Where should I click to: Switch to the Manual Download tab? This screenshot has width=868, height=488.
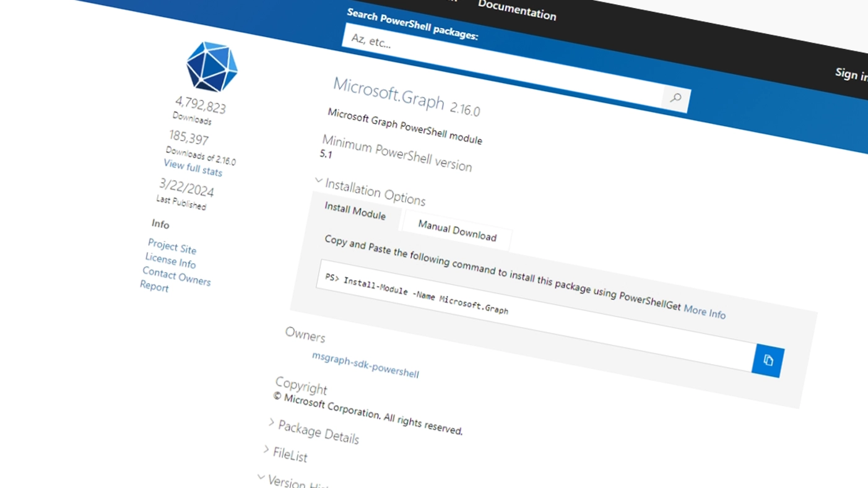coord(457,230)
